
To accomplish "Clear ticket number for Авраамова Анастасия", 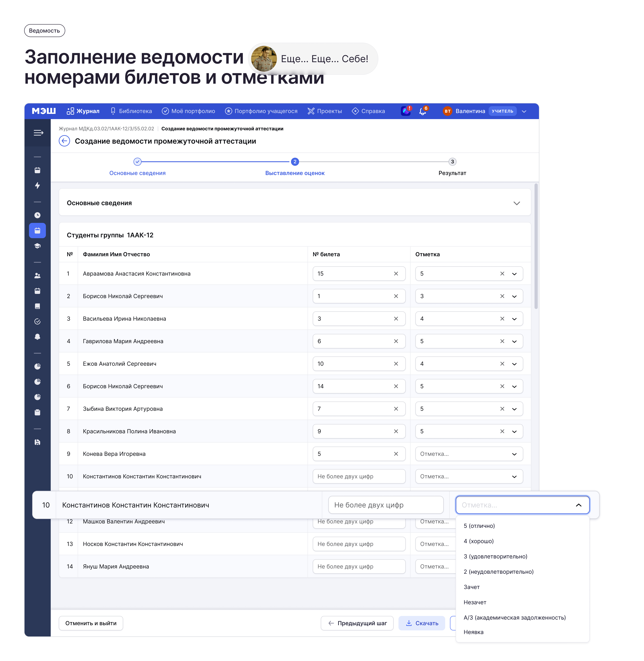I will pos(396,274).
